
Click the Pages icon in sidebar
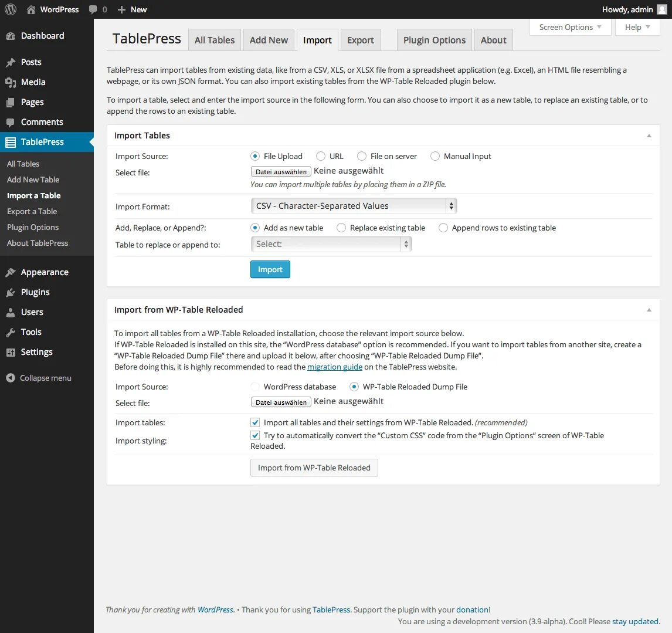pos(11,103)
